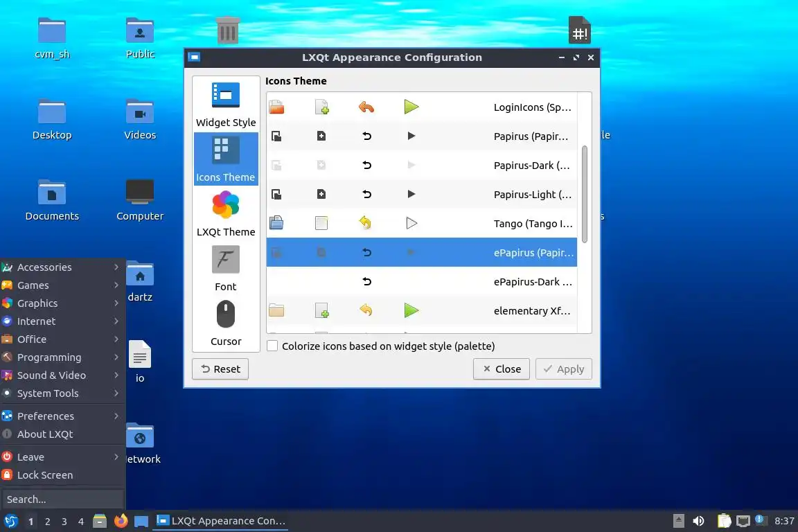The width and height of the screenshot is (798, 532).
Task: Click the update notification tray icon
Action: click(761, 520)
